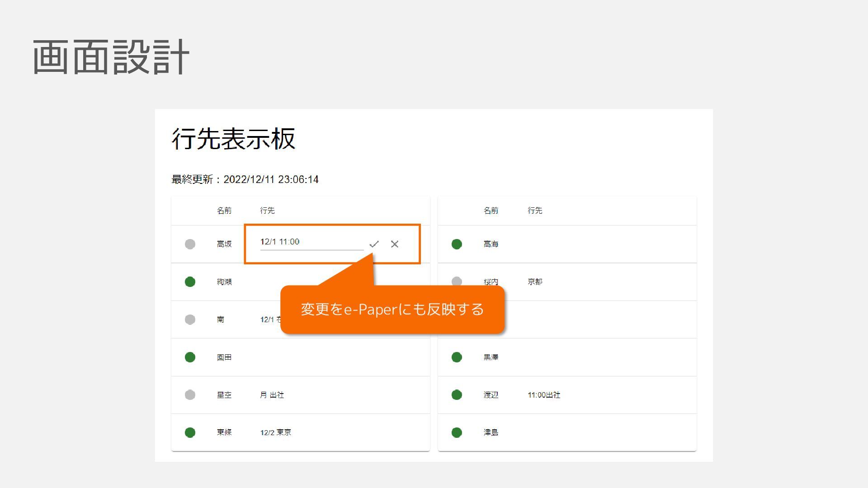Image resolution: width=868 pixels, height=488 pixels.
Task: Confirm the edit with the checkmark icon
Action: [374, 244]
